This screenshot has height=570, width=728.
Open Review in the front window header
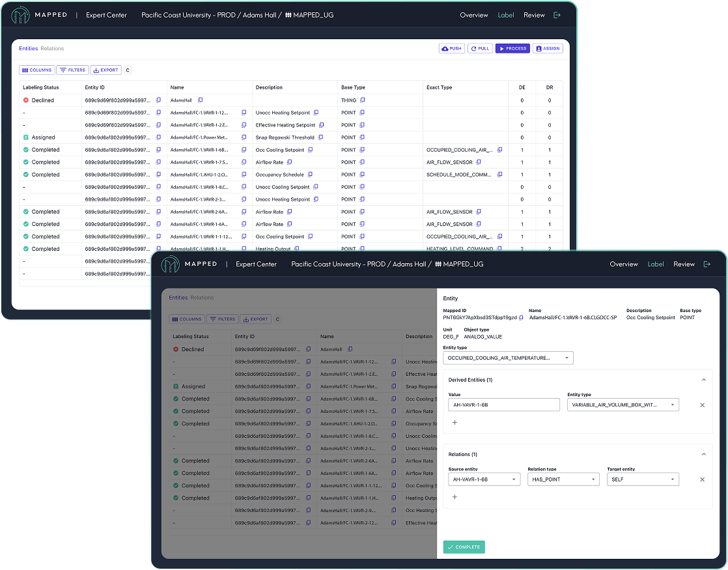click(684, 264)
